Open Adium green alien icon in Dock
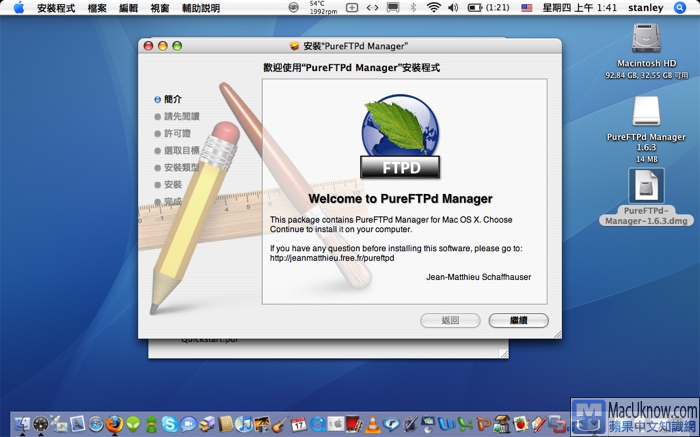 [x=133, y=424]
